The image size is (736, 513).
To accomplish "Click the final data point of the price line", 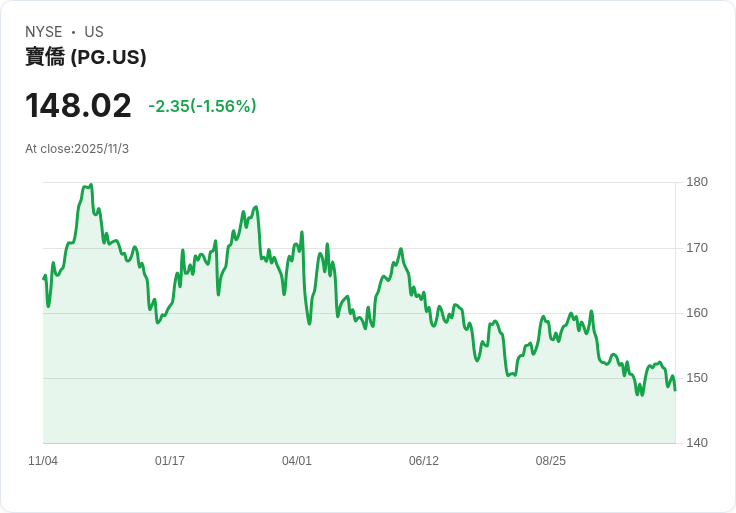I will (x=675, y=390).
